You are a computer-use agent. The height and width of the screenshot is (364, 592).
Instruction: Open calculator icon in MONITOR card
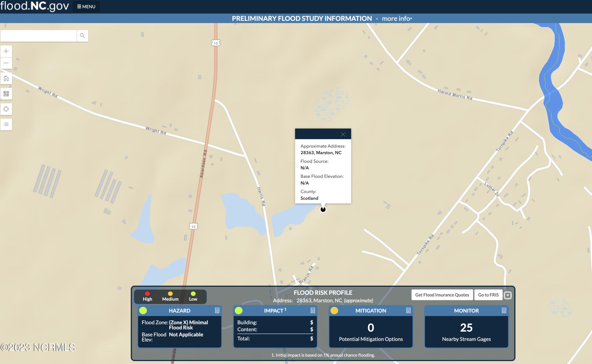pos(504,310)
